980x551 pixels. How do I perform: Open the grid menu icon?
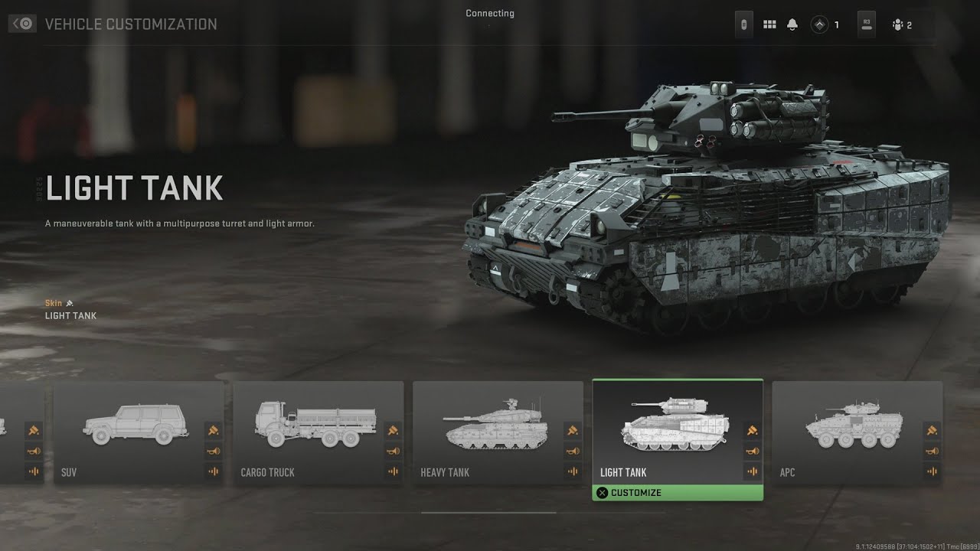click(769, 24)
